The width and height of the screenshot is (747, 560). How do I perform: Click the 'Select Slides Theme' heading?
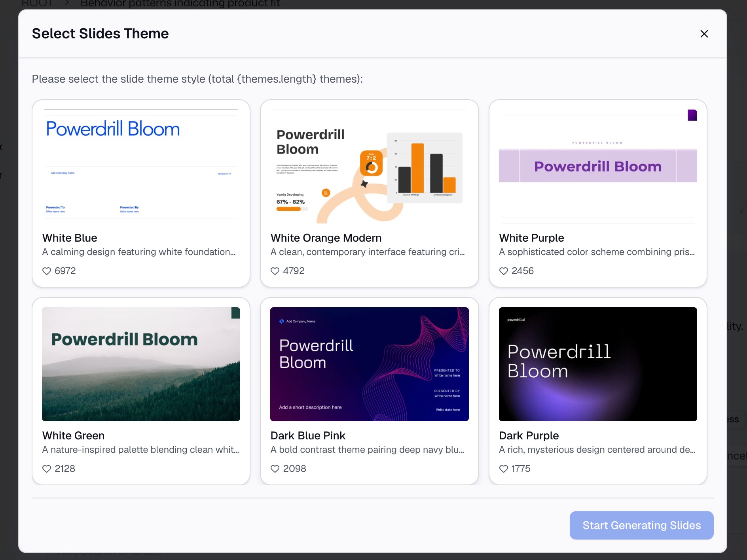coord(100,34)
